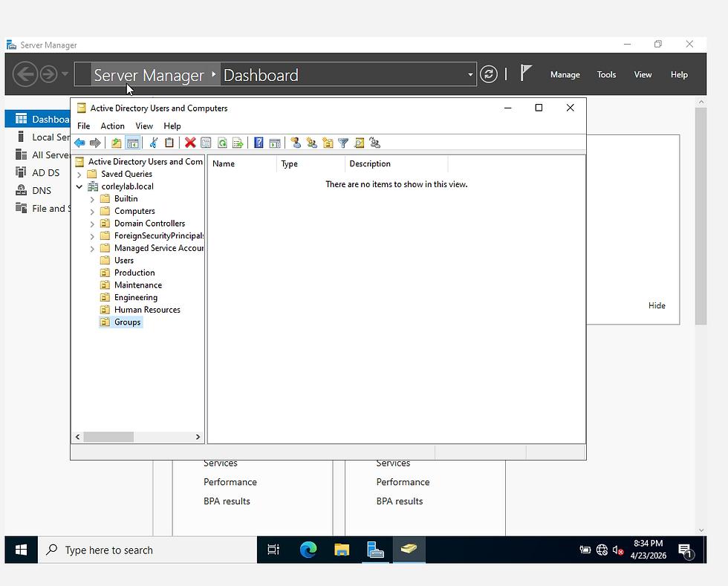Open the File menu in ADUC
Screen dimensions: 728x586
pos(83,126)
